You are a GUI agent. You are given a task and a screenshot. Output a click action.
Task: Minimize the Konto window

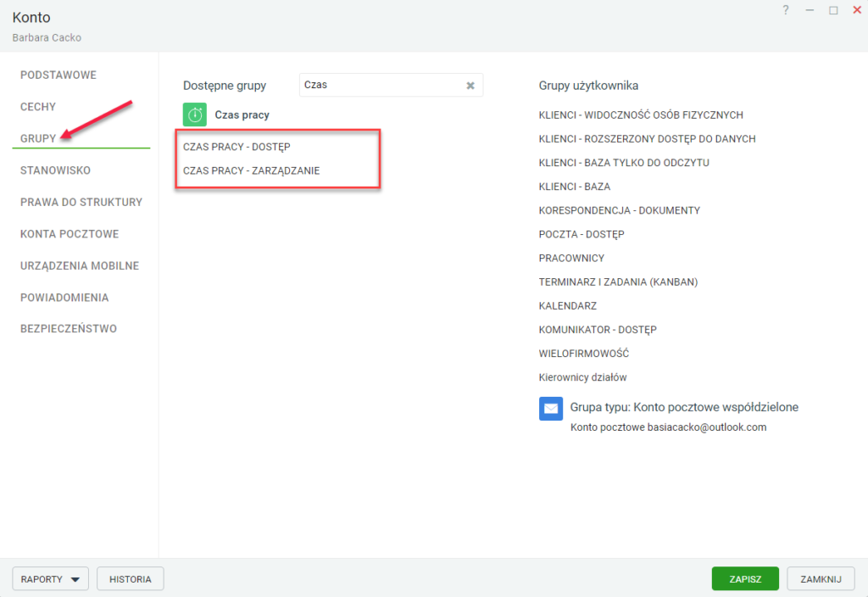tap(810, 10)
